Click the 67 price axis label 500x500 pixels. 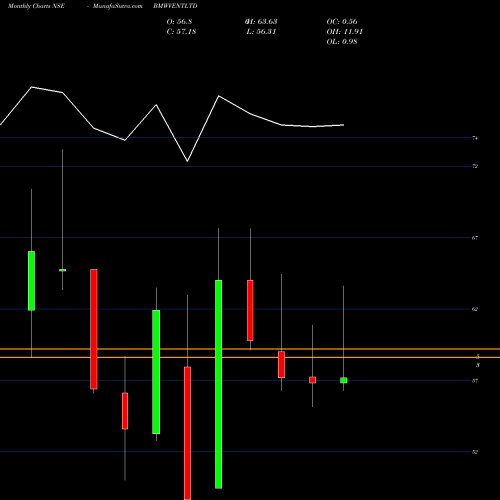point(475,238)
